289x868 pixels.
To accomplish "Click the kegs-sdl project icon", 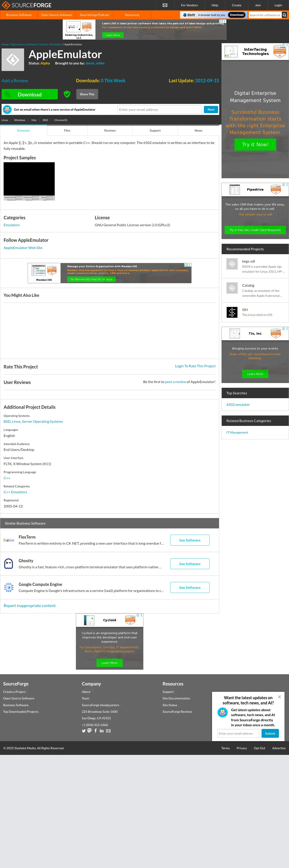I will coord(232,264).
